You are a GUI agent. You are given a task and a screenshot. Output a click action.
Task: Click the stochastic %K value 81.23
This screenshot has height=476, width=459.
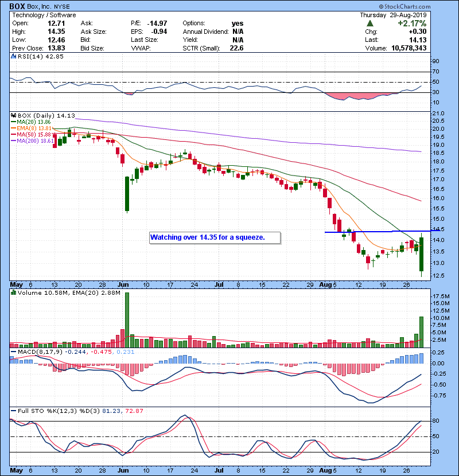pos(111,411)
